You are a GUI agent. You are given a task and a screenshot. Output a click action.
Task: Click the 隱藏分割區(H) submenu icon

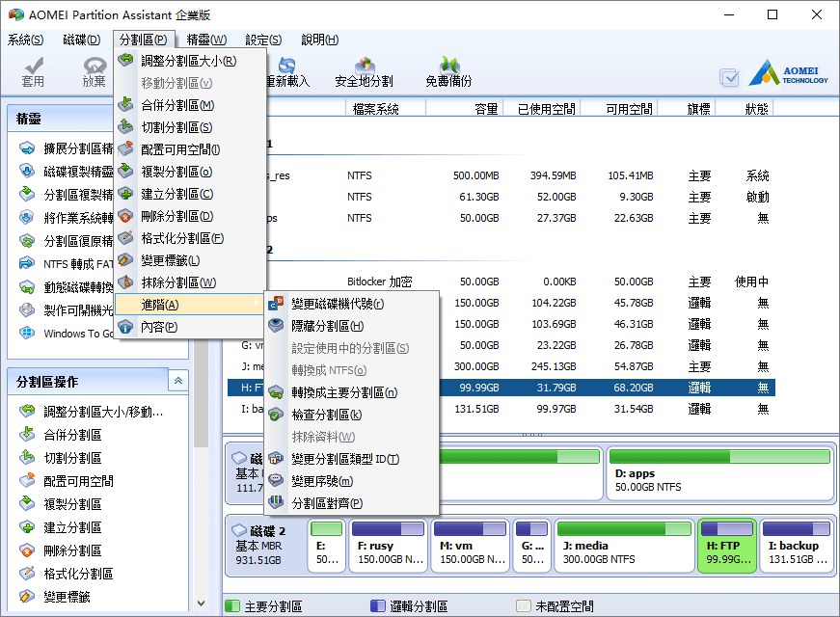click(x=276, y=326)
